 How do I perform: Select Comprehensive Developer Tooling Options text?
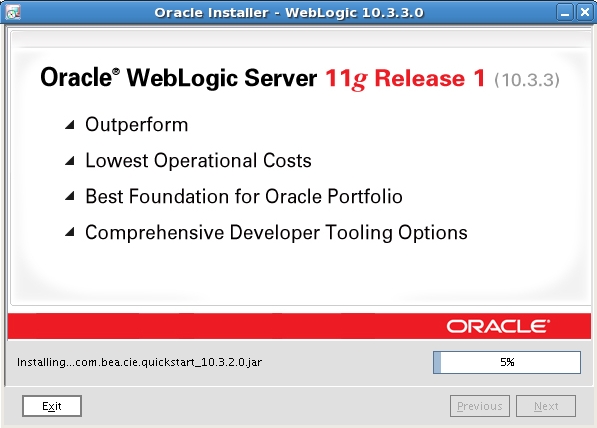276,233
